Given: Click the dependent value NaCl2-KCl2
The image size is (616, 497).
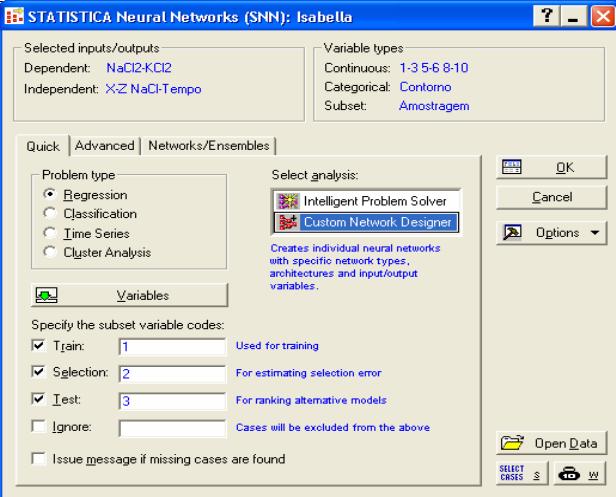Looking at the screenshot, I should tap(139, 68).
